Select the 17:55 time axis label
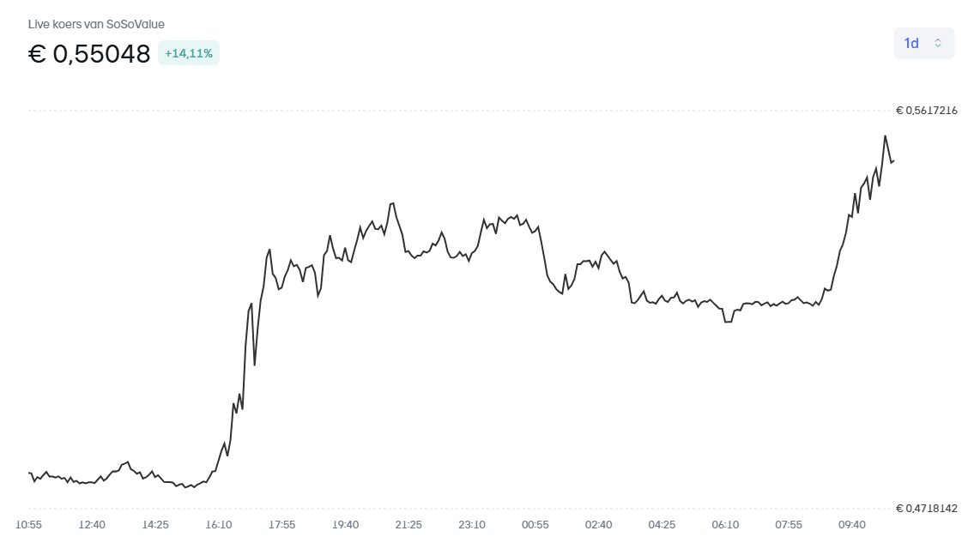Image resolution: width=980 pixels, height=555 pixels. tap(281, 525)
